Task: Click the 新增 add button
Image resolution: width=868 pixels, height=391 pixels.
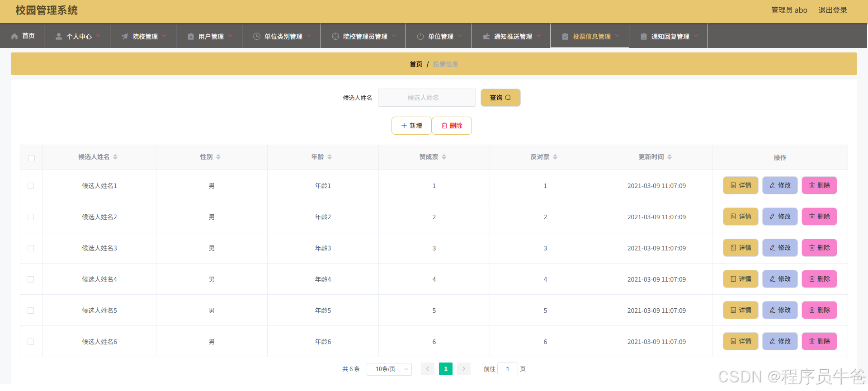Action: (411, 126)
